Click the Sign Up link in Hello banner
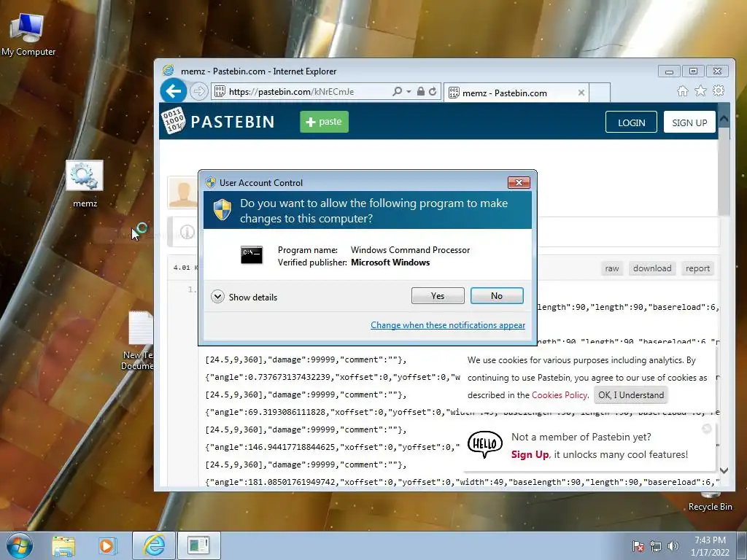This screenshot has height=560, width=747. [530, 455]
